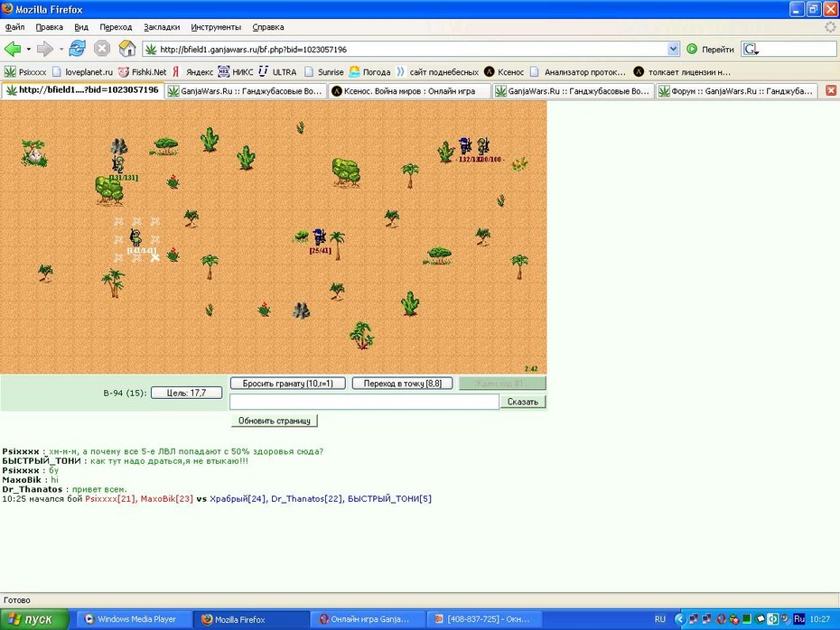Click the Перейти go button

point(710,50)
